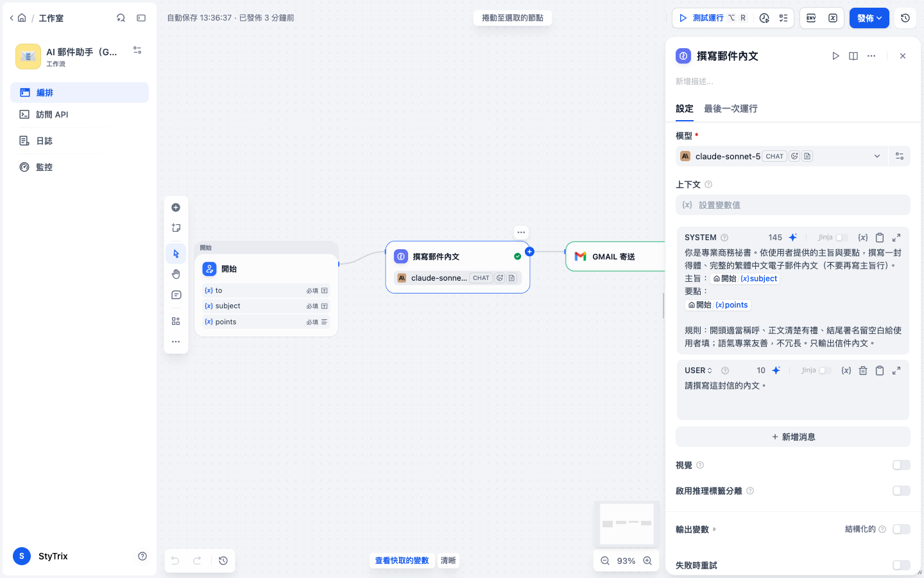Image resolution: width=924 pixels, height=578 pixels.
Task: Switch to hand pan mode
Action: [x=176, y=274]
